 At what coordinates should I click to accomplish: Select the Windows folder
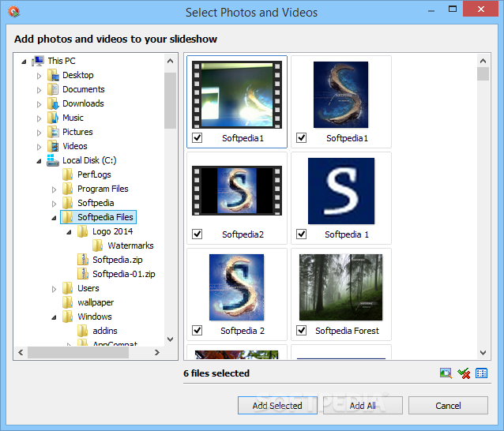click(x=95, y=317)
